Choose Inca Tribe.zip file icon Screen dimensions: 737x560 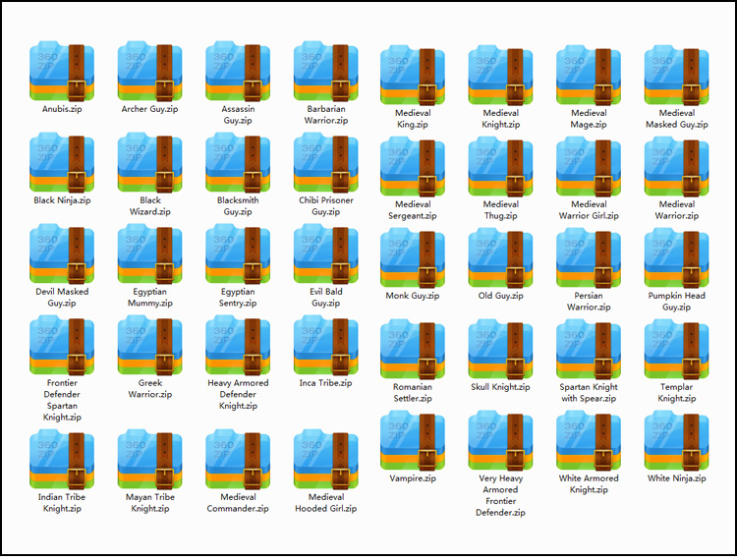pos(325,345)
